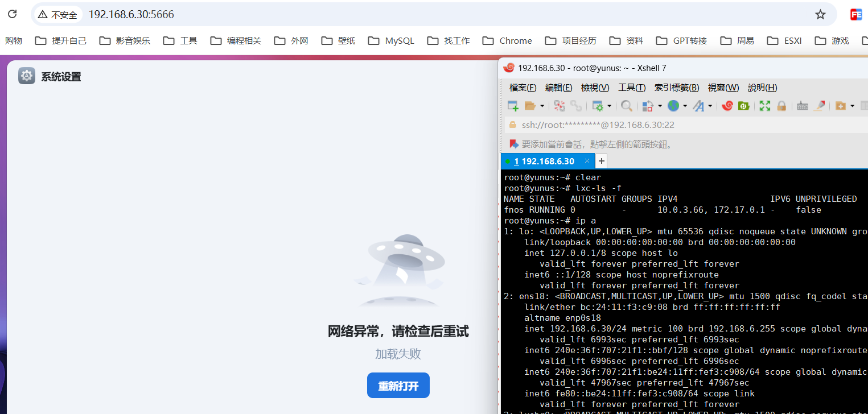This screenshot has height=414, width=868.
Task: Open the GPT转接 bookmark folder
Action: (x=681, y=40)
